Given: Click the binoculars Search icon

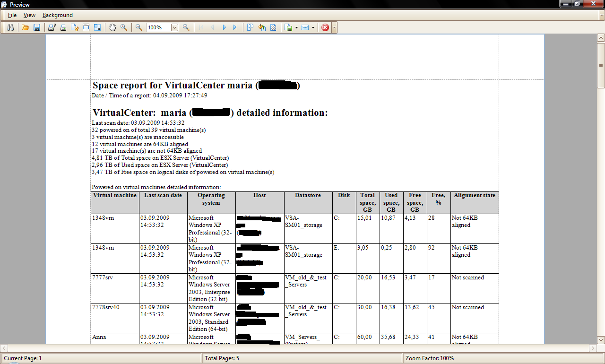Looking at the screenshot, I should coord(10,28).
